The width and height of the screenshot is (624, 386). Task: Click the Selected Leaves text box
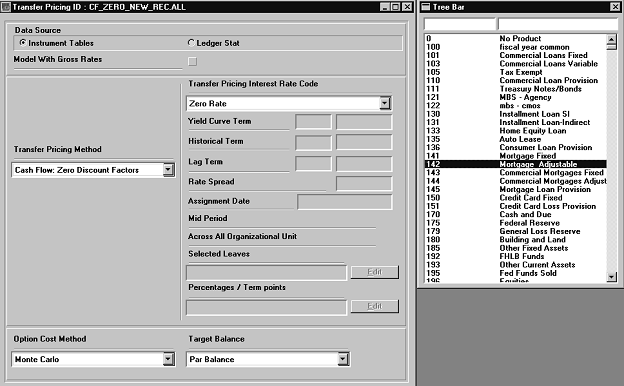(x=266, y=273)
